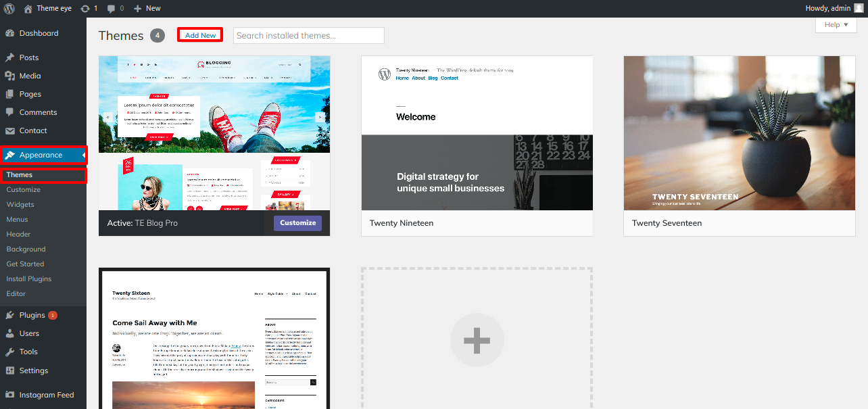Click the large plus add theme icon
This screenshot has height=409, width=868.
[x=477, y=340]
